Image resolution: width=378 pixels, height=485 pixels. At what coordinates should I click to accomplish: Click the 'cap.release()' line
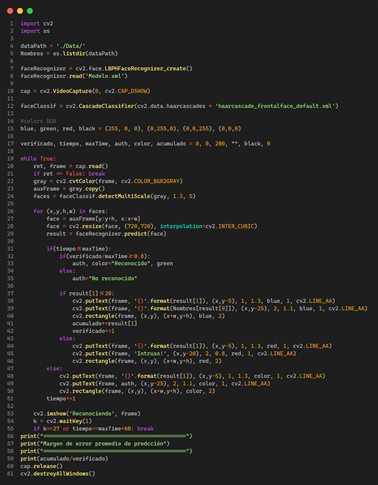pos(41,466)
